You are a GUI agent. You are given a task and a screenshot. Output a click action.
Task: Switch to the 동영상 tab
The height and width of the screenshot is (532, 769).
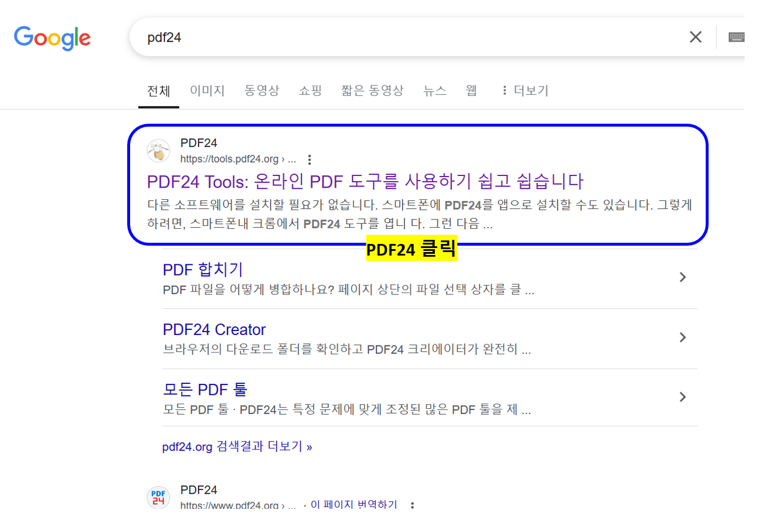262,90
